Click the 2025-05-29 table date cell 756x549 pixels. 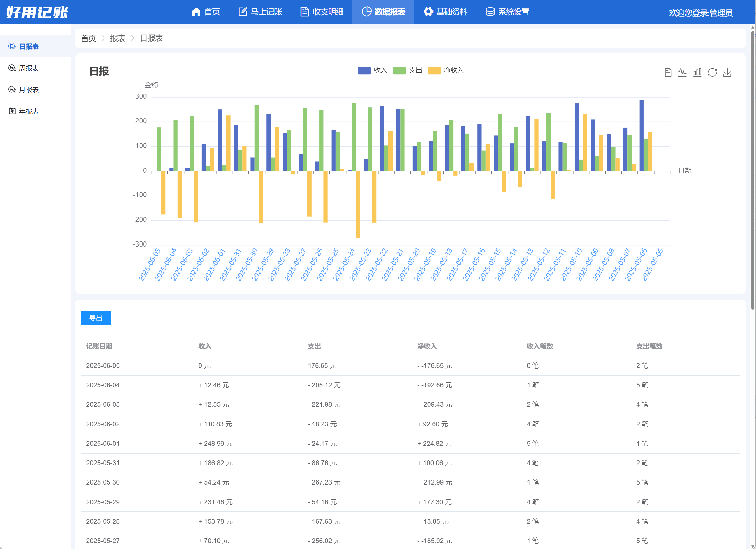tap(103, 502)
